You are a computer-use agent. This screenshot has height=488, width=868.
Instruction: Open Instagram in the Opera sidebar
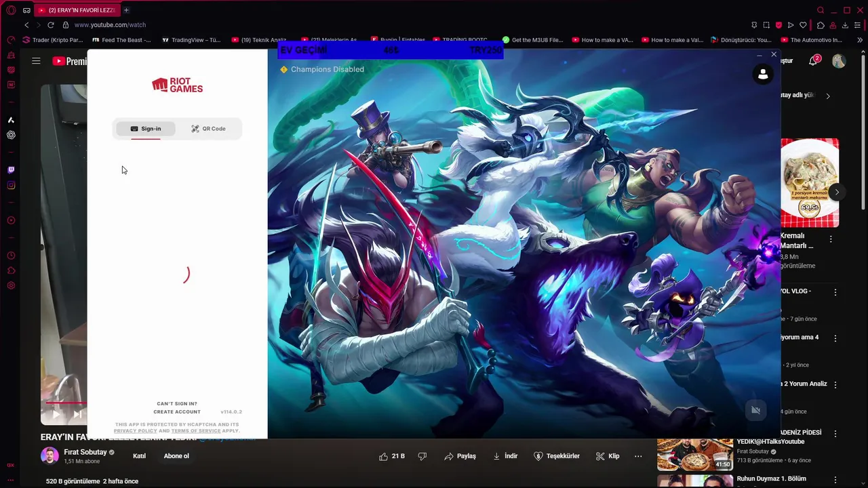[x=11, y=185]
